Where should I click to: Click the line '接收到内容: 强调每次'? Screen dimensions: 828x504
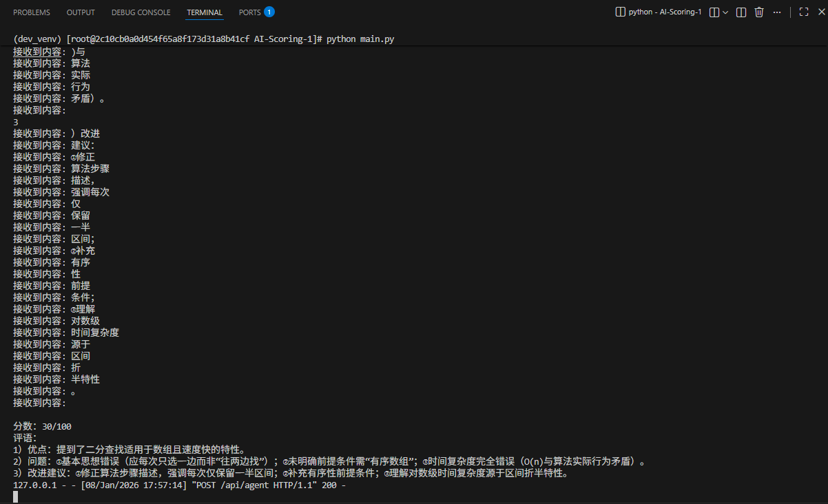[x=61, y=192]
